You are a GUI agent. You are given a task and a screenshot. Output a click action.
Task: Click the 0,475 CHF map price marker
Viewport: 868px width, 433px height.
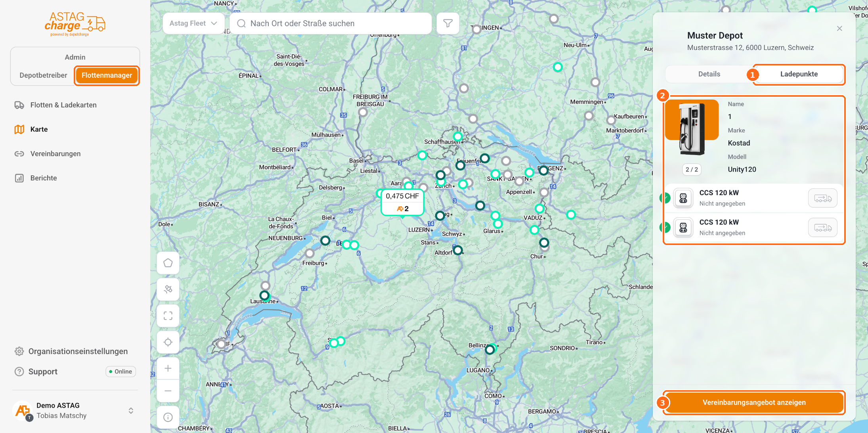click(x=402, y=202)
